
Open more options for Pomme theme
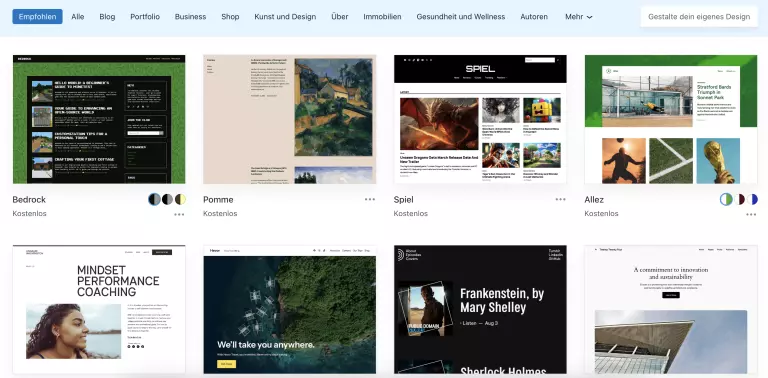click(370, 199)
